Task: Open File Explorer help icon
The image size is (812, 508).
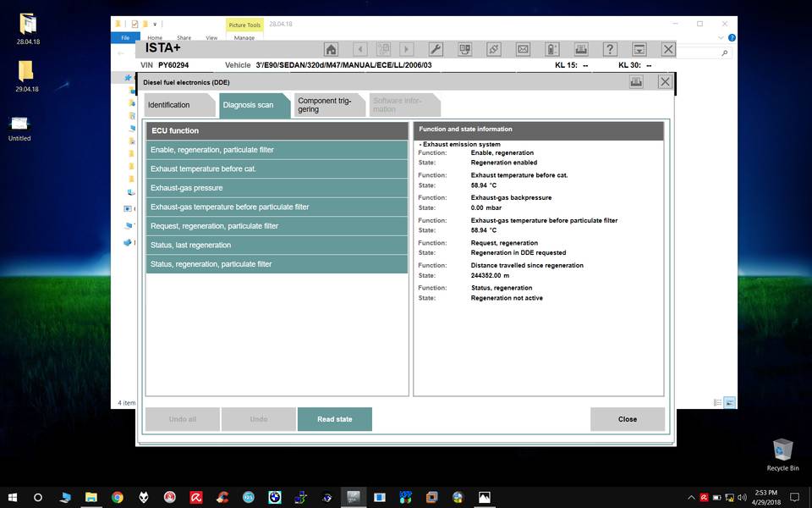Action: pyautogui.click(x=732, y=38)
